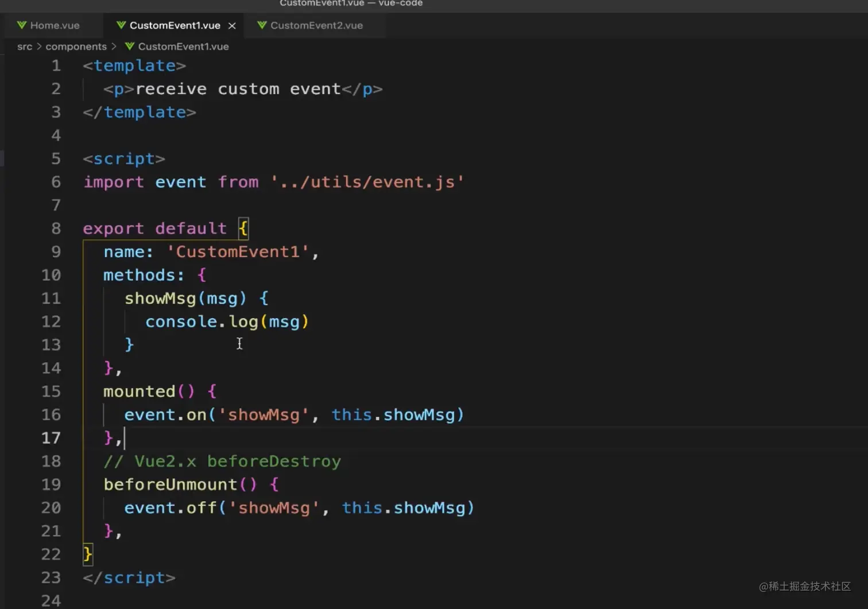Select line number 8 in the gutter
Image resolution: width=868 pixels, height=609 pixels.
[x=56, y=228]
